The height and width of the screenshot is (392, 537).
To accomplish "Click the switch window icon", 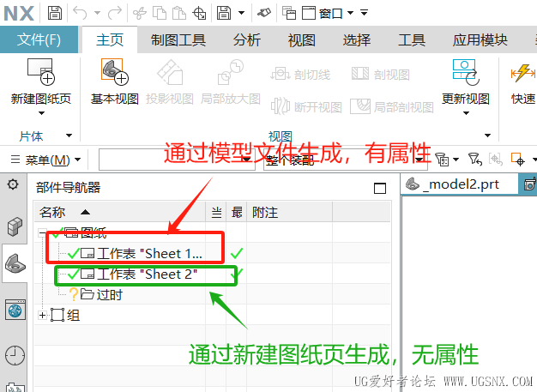I will 289,13.
